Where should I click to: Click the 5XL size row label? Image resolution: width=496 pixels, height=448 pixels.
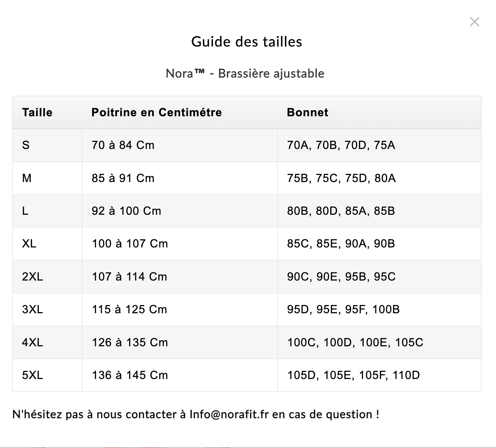coord(32,375)
